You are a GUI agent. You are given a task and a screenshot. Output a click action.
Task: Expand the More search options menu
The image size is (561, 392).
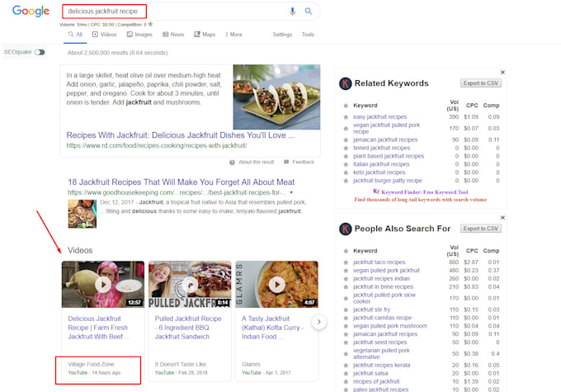coord(233,35)
